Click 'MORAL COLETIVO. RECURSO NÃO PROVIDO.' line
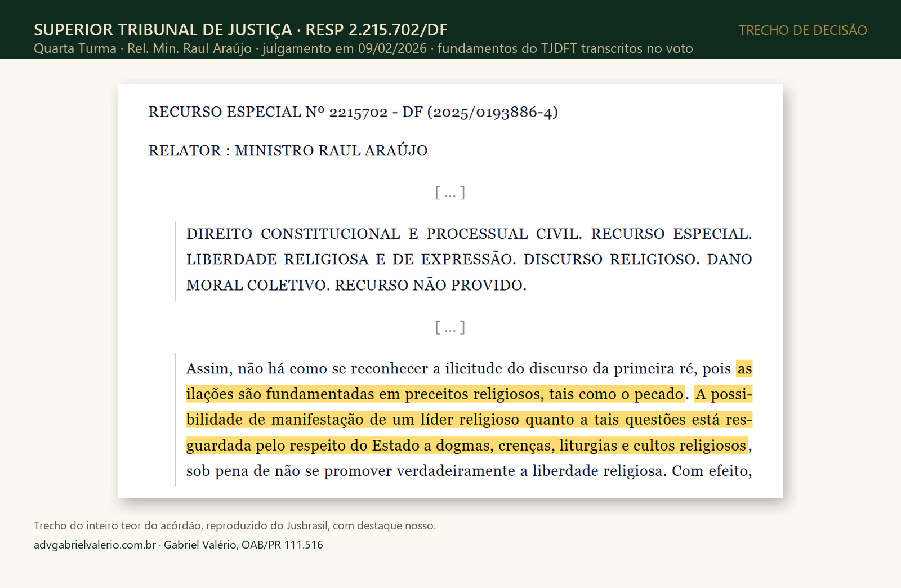Screen dimensions: 901x588 coord(356,285)
